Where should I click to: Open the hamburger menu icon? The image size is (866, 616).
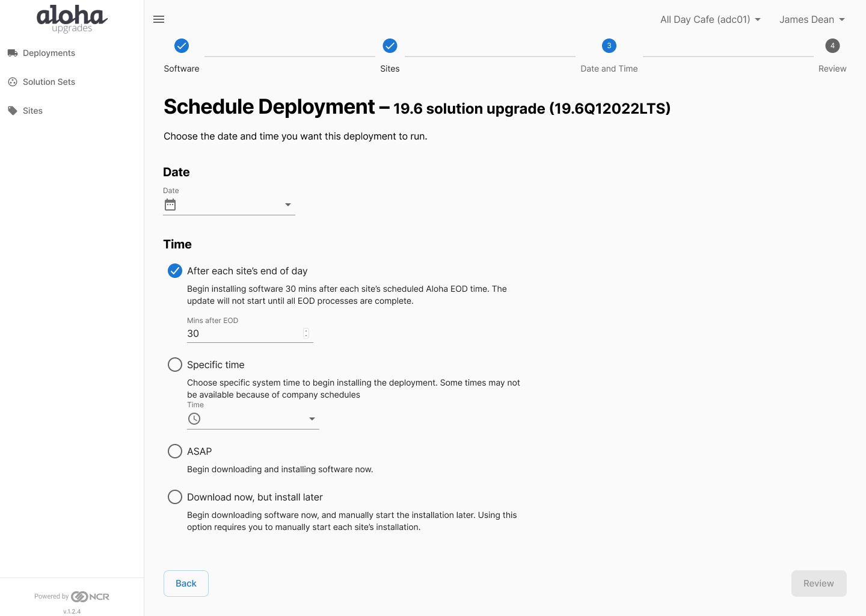159,19
